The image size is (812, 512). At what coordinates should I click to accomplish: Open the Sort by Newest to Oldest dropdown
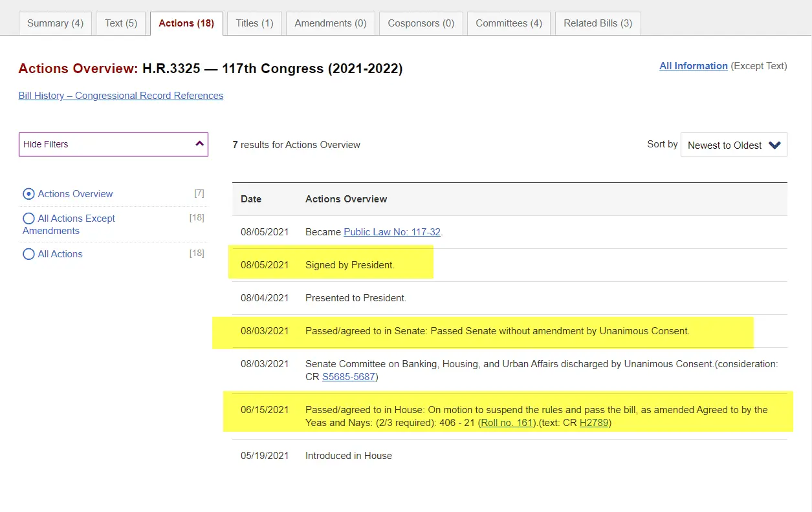pos(733,145)
